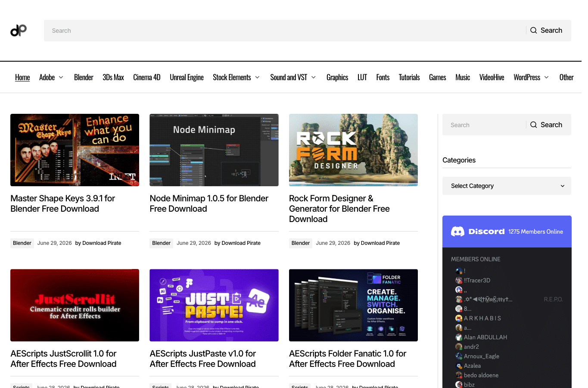The width and height of the screenshot is (588, 388).
Task: Click Download Pirate author under Rock Form Designer
Action: (x=380, y=243)
